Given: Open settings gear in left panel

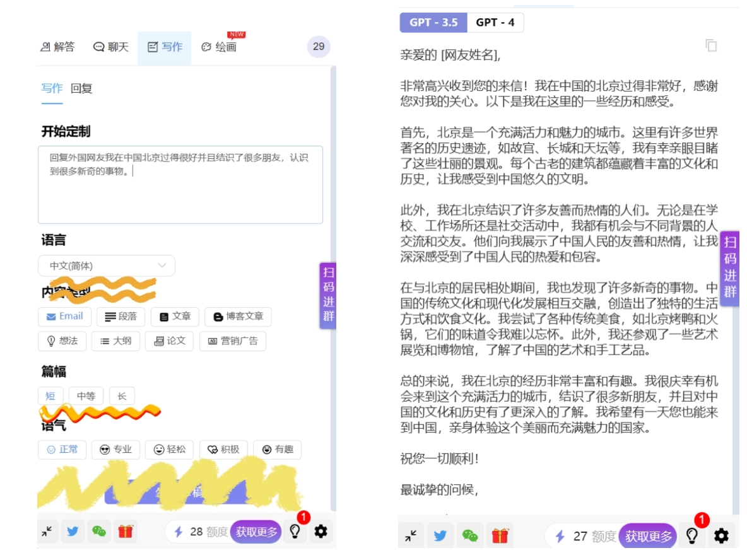Looking at the screenshot, I should 321,532.
